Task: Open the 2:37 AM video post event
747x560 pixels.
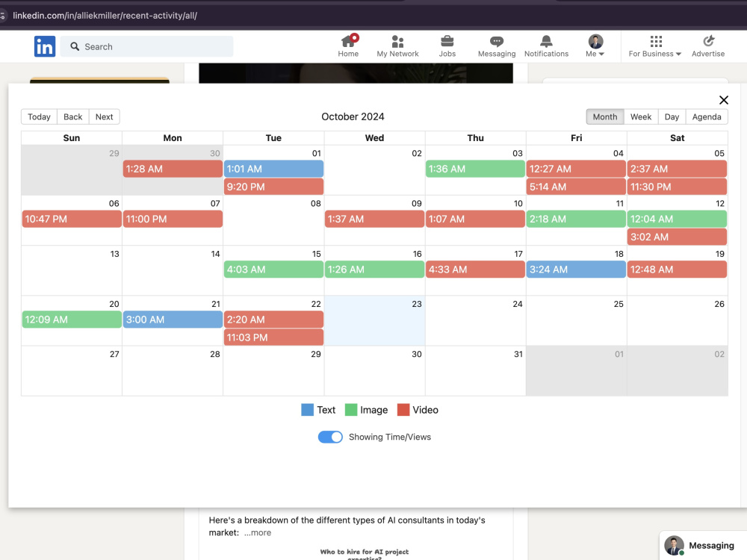Action: (x=677, y=169)
